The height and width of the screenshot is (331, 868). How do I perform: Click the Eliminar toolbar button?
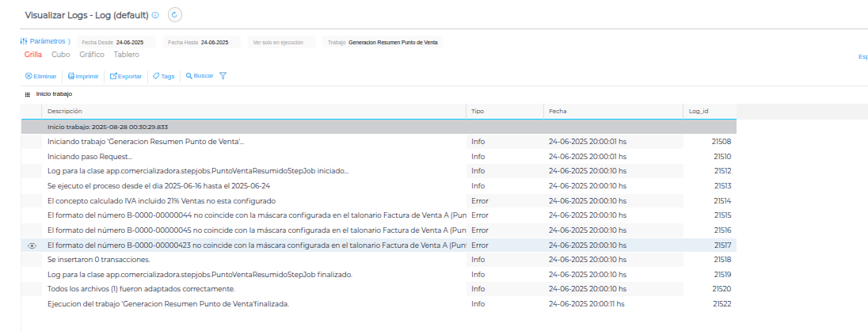point(41,76)
